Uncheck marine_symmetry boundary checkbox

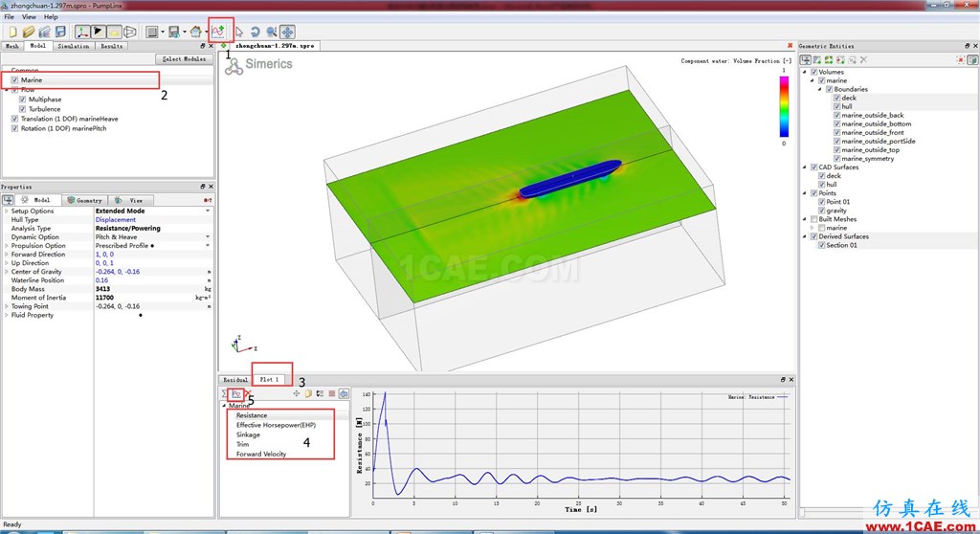pos(836,159)
